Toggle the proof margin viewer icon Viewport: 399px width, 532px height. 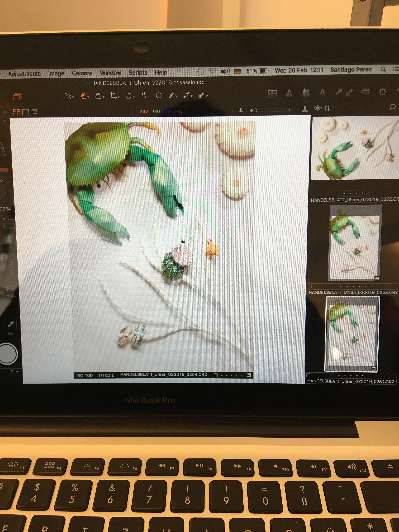pyautogui.click(x=35, y=112)
